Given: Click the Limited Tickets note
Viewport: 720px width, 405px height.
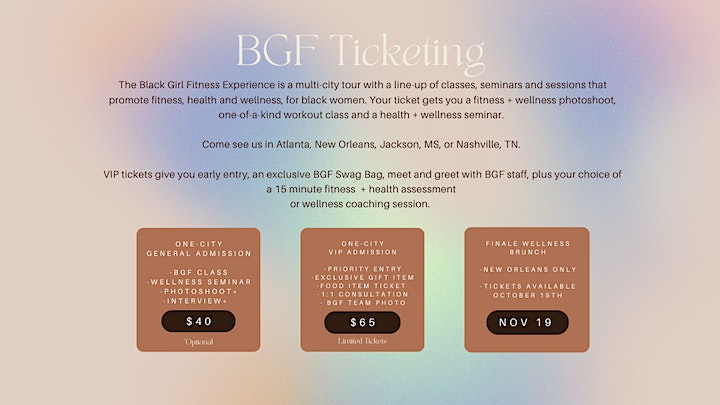Looking at the screenshot, I should pos(362,341).
